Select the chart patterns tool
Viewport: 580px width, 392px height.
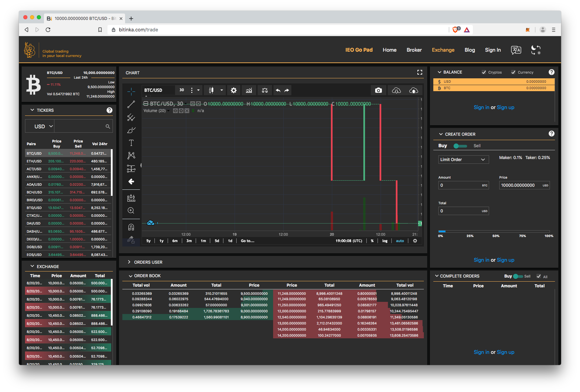click(131, 156)
